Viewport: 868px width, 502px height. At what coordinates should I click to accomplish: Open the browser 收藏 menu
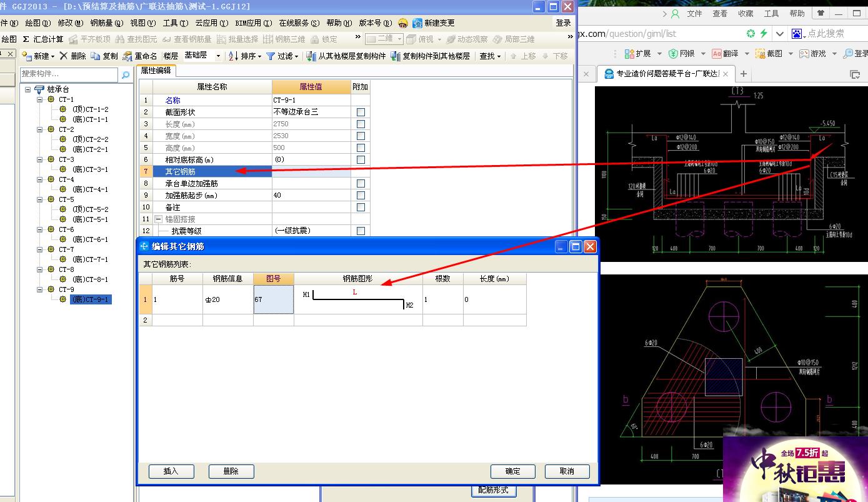[x=746, y=13]
